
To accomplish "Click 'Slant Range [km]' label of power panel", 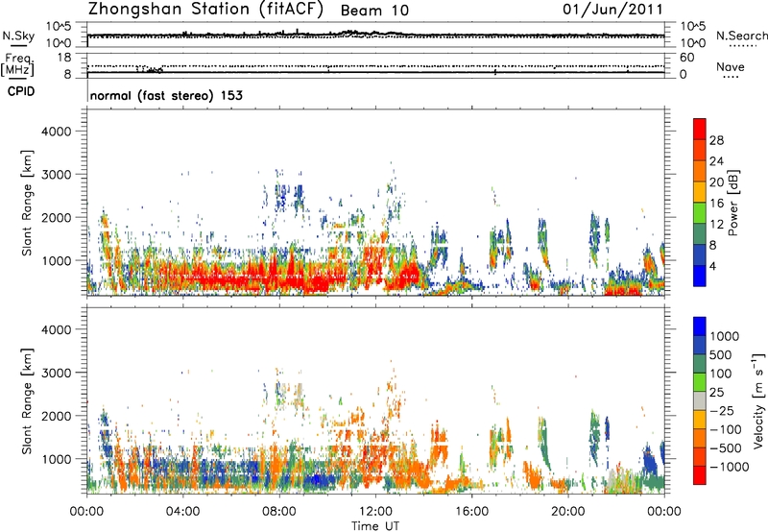I will 27,203.
